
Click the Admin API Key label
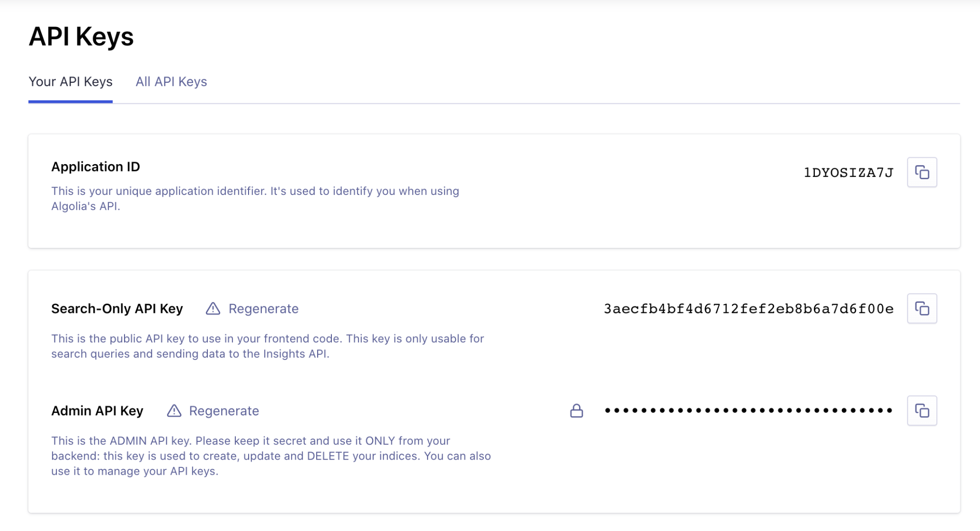click(x=97, y=410)
